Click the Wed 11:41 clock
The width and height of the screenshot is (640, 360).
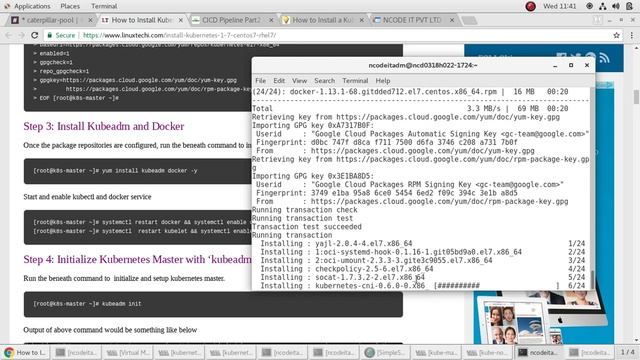tap(560, 6)
